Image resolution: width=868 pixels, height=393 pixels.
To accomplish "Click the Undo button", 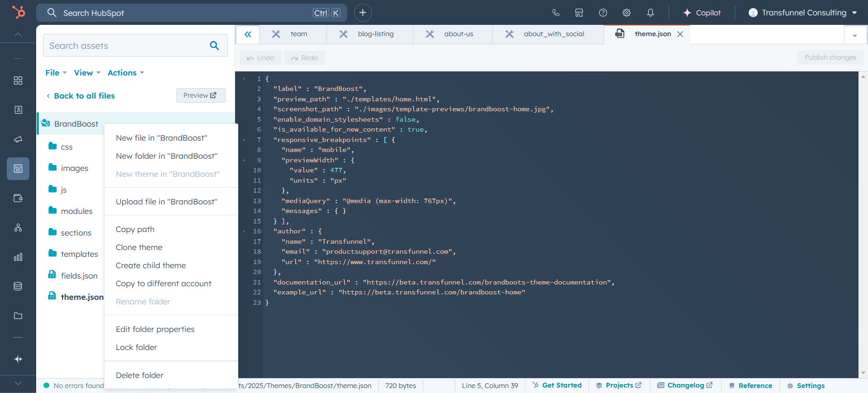I will (x=260, y=58).
